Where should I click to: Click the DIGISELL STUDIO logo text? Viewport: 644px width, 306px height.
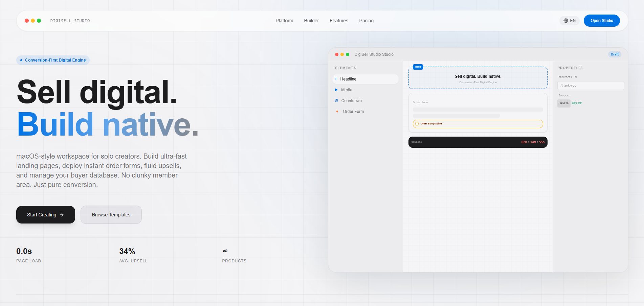coord(70,21)
